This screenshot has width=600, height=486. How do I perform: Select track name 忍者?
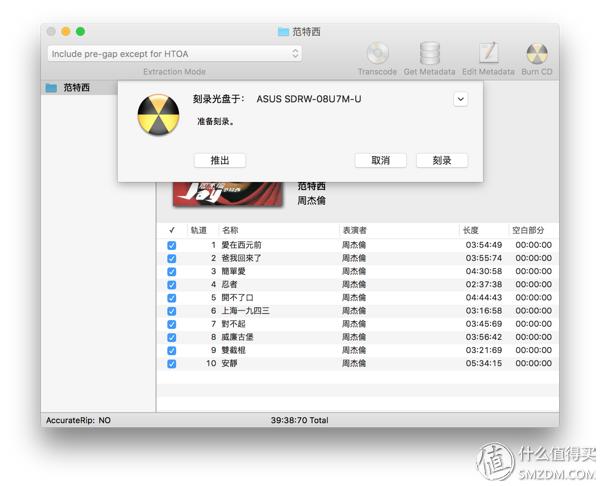point(229,284)
